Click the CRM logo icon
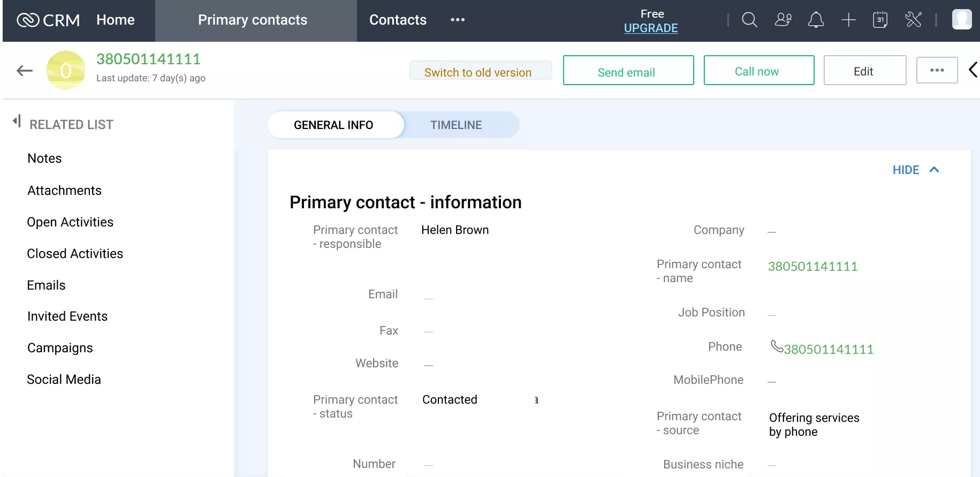 [x=28, y=20]
